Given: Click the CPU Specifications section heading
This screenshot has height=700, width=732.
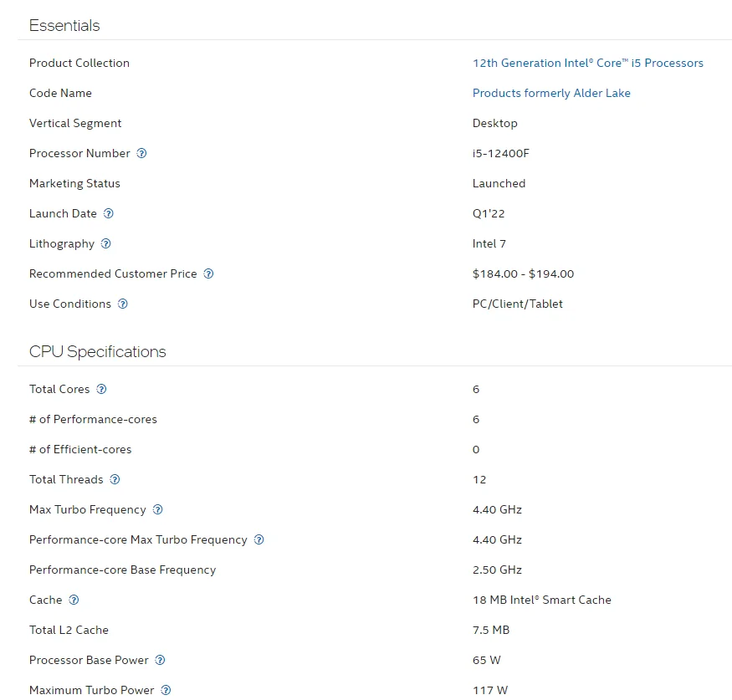Looking at the screenshot, I should point(98,351).
